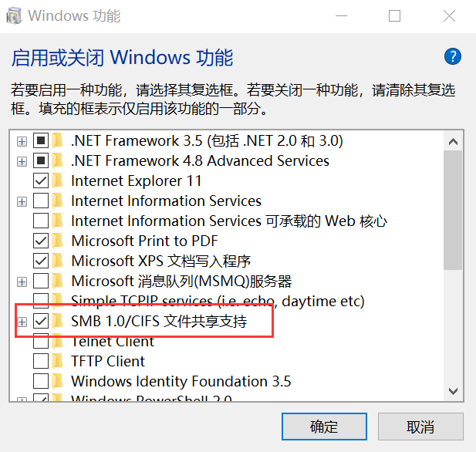Click the Microsoft XPS 文档写入程序 folder icon
The width and height of the screenshot is (476, 452).
point(57,261)
